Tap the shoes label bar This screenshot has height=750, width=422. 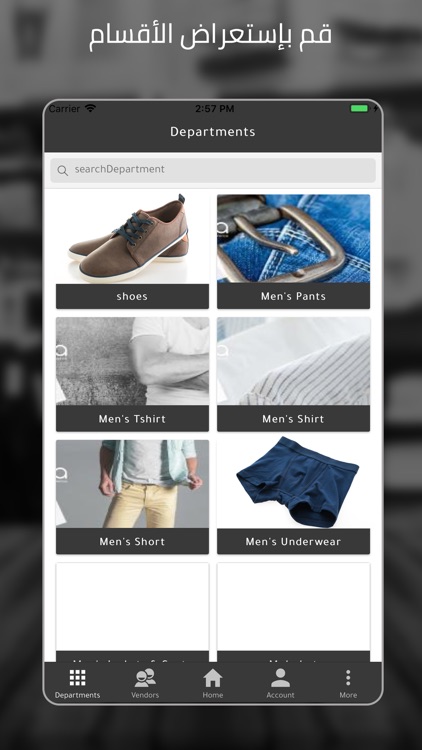[132, 296]
